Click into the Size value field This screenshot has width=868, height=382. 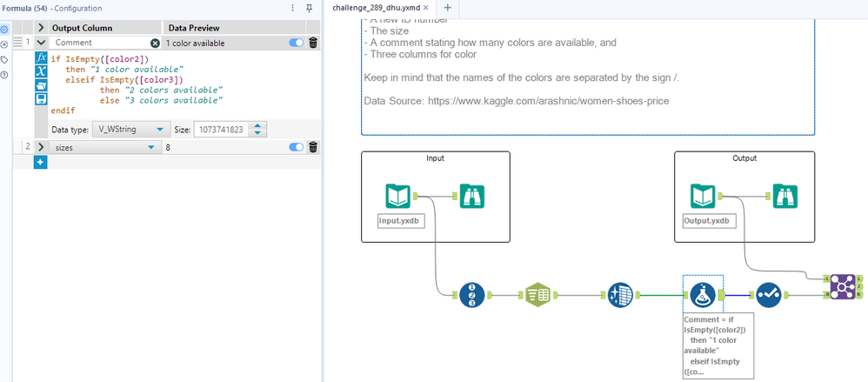tap(223, 130)
